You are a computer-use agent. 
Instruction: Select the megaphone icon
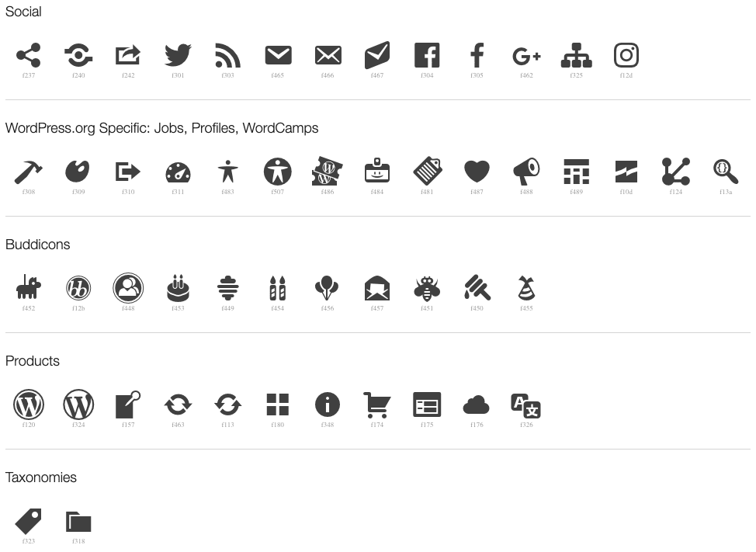[526, 172]
